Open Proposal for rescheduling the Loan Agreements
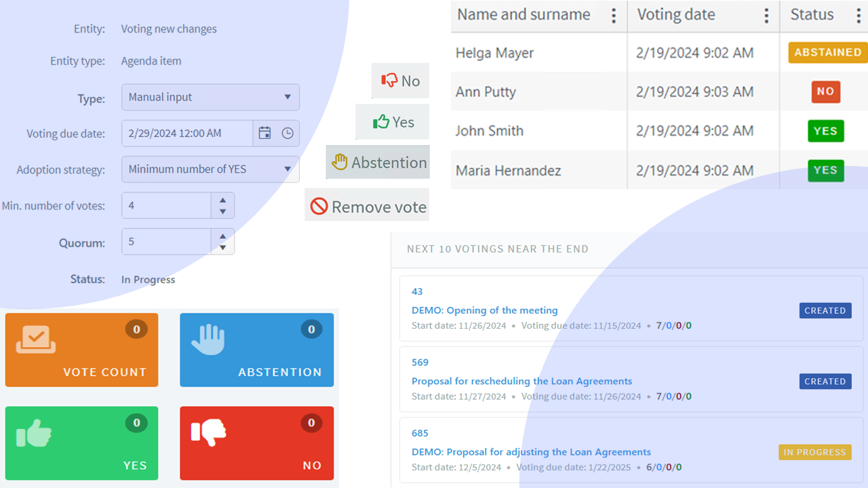The height and width of the screenshot is (488, 868). [x=521, y=381]
